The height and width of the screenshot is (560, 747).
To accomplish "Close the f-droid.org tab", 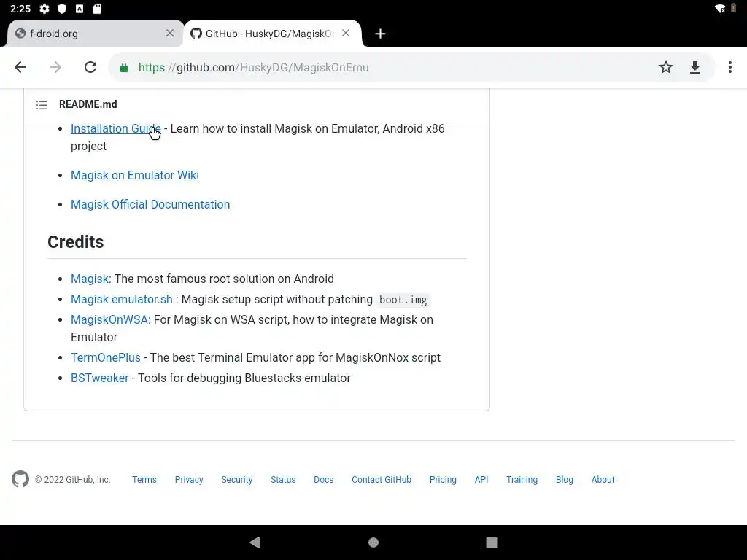I will (x=170, y=33).
